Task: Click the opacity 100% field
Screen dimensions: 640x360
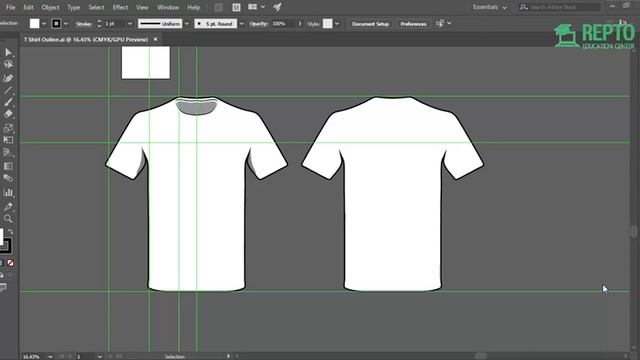Action: click(282, 24)
